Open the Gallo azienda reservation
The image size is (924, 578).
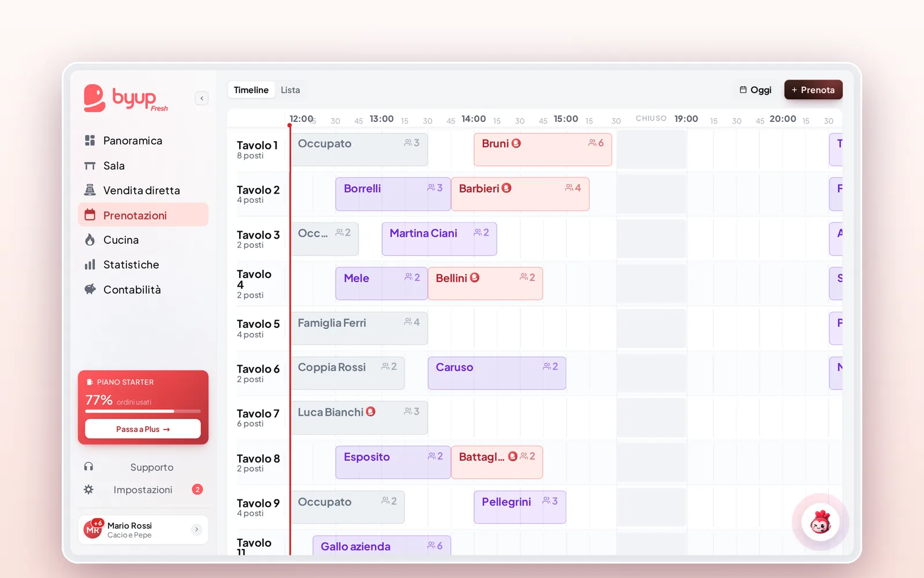click(x=382, y=546)
